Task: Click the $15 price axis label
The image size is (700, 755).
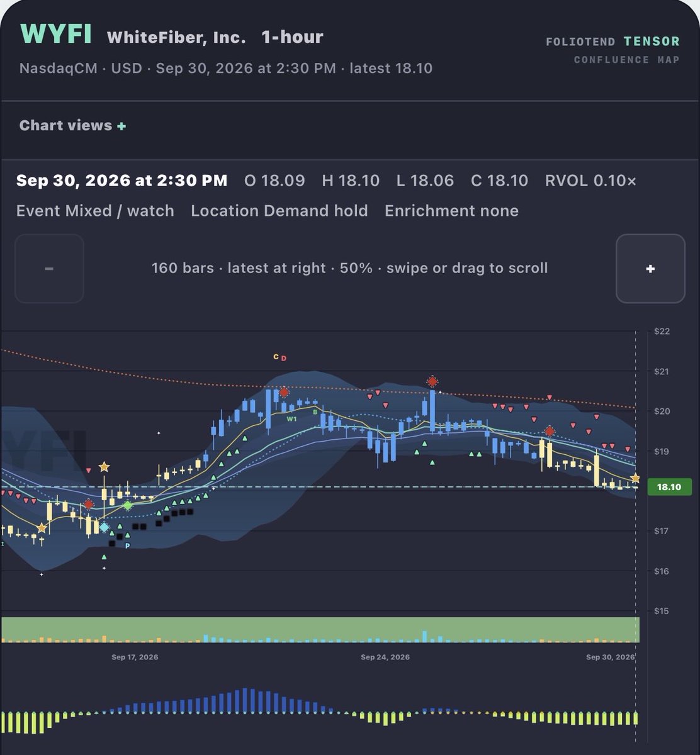Action: (x=661, y=611)
